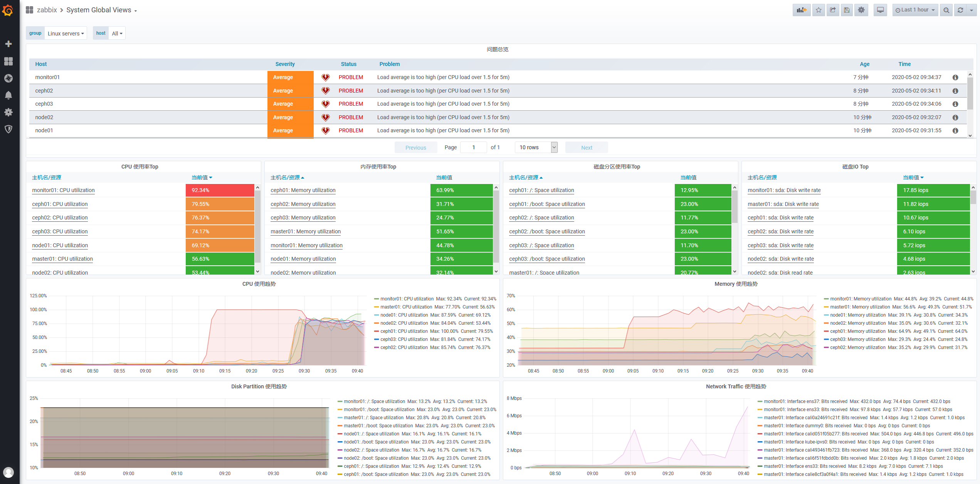This screenshot has height=484, width=980.
Task: Toggle monitor01 CPU utilization series in legend
Action: [407, 298]
